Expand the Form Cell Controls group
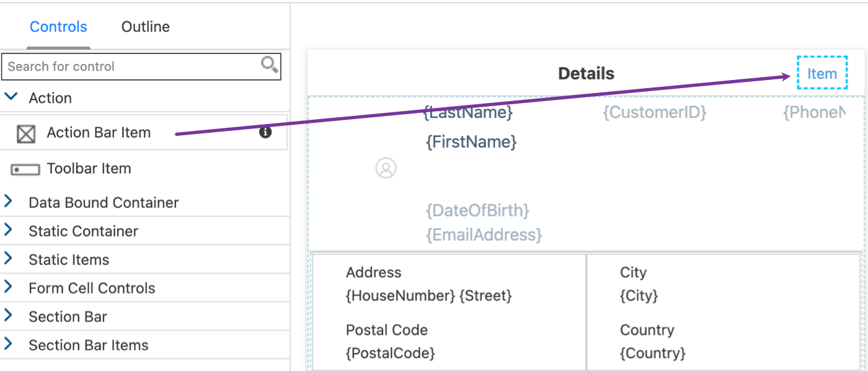This screenshot has height=371, width=868. (9, 287)
